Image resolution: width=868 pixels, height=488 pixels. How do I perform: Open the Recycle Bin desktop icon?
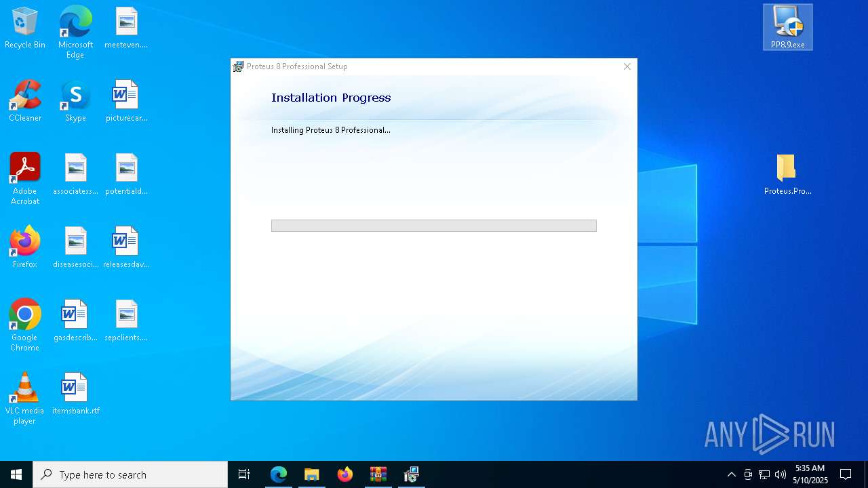pos(25,28)
